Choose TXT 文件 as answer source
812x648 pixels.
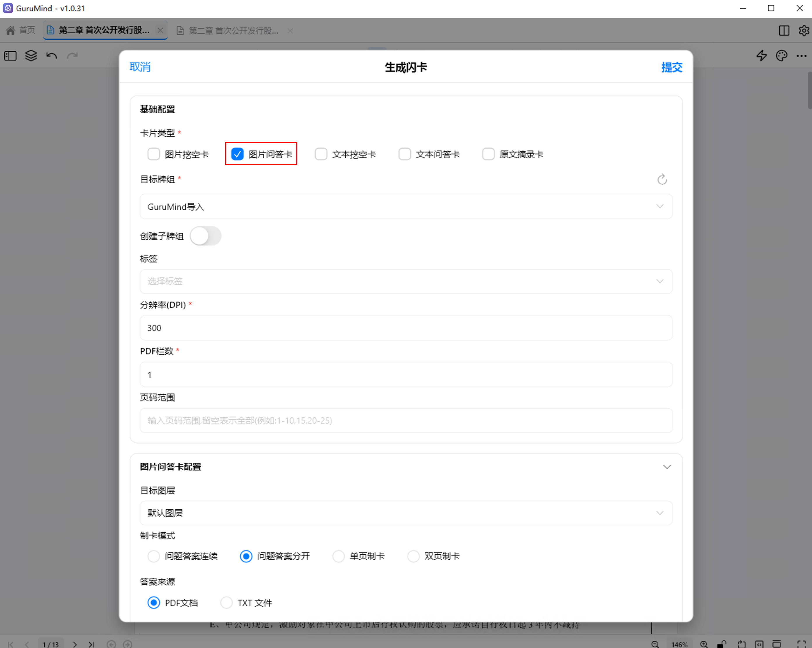(x=226, y=603)
